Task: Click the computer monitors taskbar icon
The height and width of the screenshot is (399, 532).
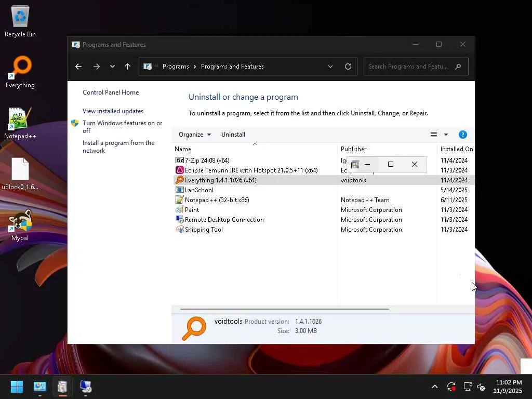Action: click(86, 387)
